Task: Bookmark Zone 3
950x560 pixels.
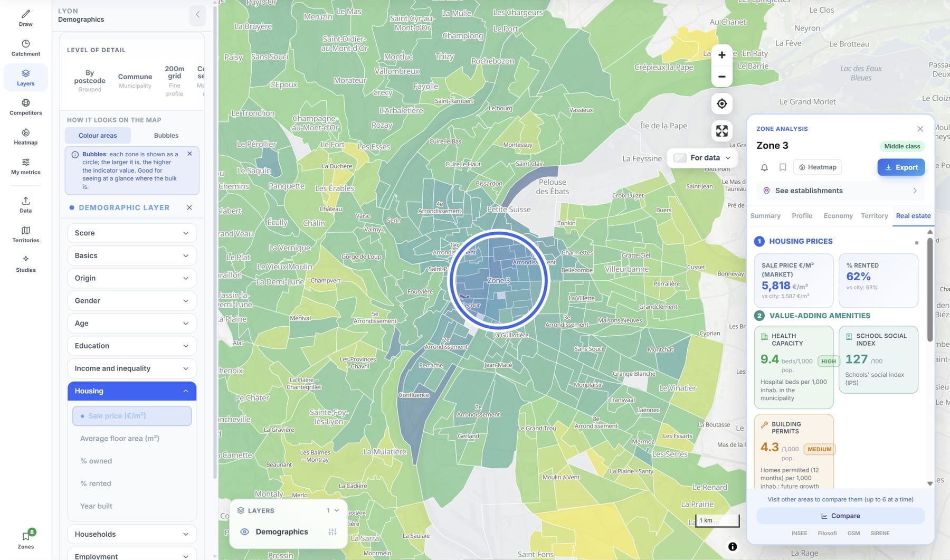Action: pos(783,167)
